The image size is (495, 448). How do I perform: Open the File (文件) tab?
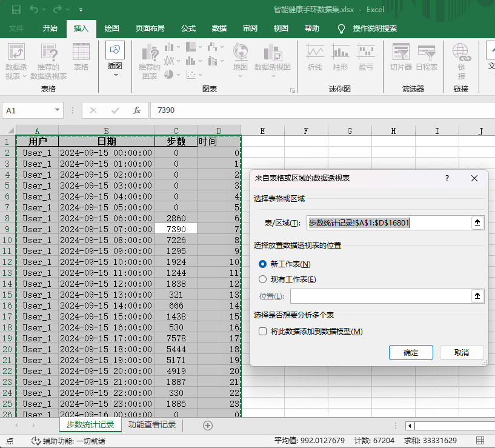tap(16, 28)
